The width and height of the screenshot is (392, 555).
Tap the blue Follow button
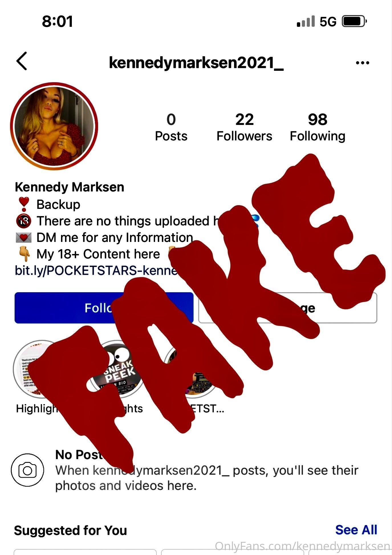tap(104, 308)
